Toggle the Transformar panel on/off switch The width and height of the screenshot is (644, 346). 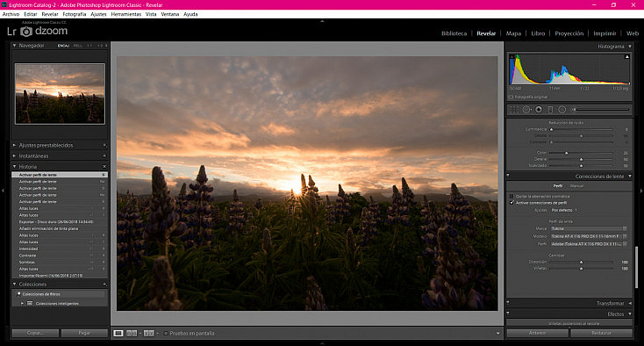click(509, 303)
